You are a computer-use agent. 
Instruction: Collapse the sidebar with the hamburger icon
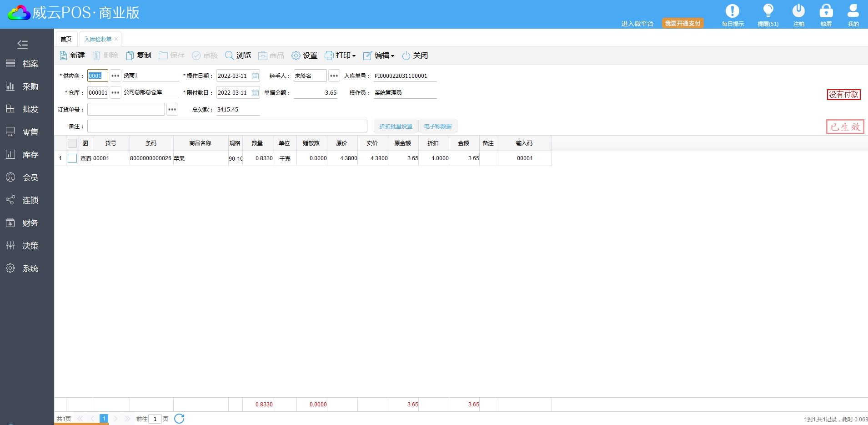(x=22, y=44)
